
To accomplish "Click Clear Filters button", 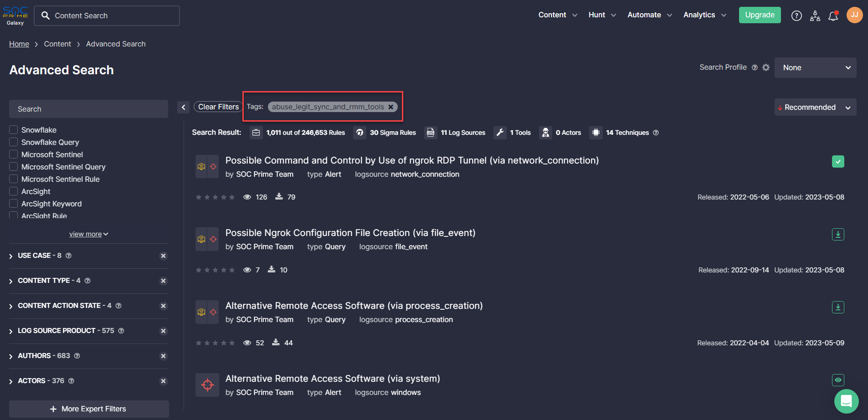I will (x=218, y=107).
